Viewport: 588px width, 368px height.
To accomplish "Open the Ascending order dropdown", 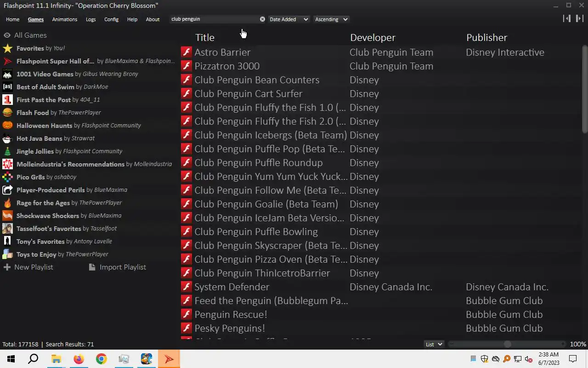I will [x=331, y=19].
